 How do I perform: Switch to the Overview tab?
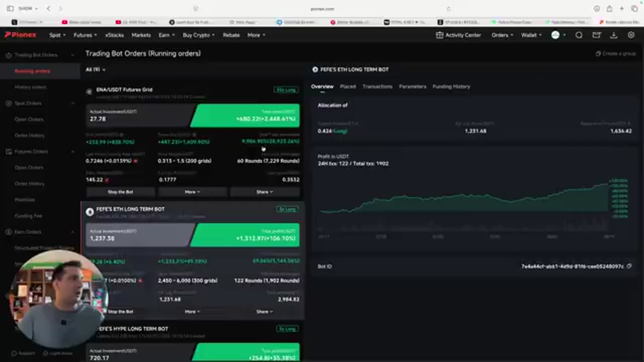[322, 86]
